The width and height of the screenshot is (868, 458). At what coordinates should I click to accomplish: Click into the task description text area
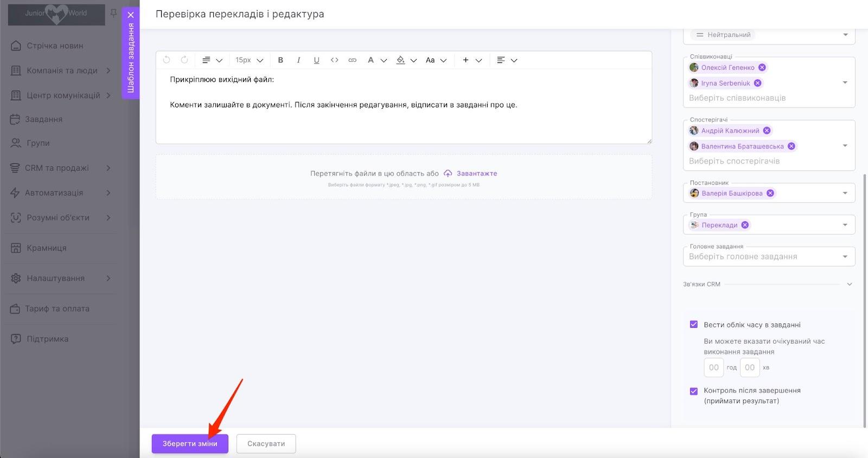click(x=404, y=106)
